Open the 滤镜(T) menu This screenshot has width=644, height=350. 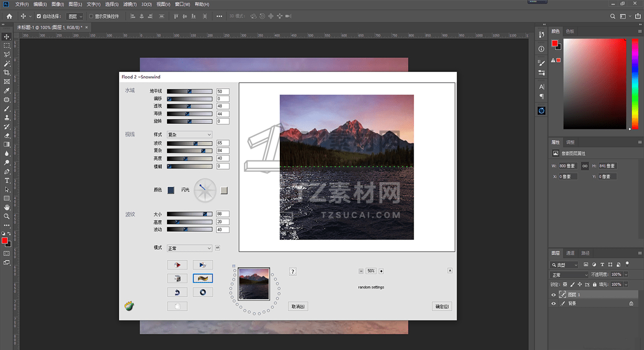130,4
